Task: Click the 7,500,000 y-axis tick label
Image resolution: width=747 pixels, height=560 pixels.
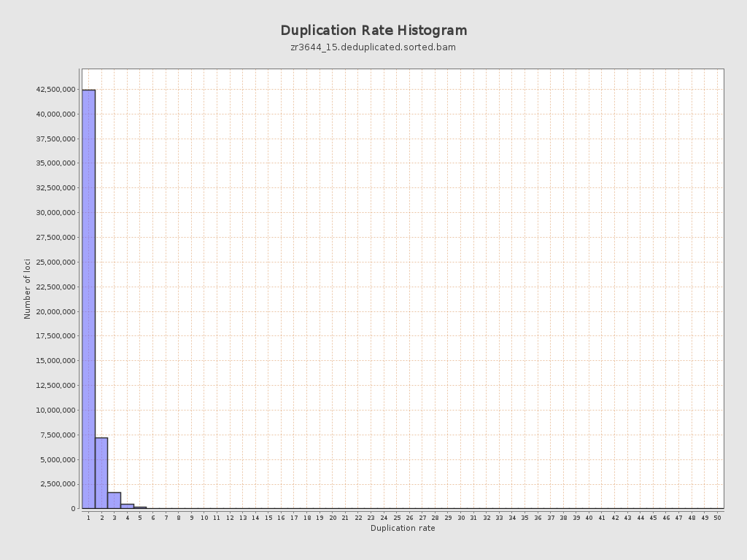Action: pyautogui.click(x=58, y=435)
